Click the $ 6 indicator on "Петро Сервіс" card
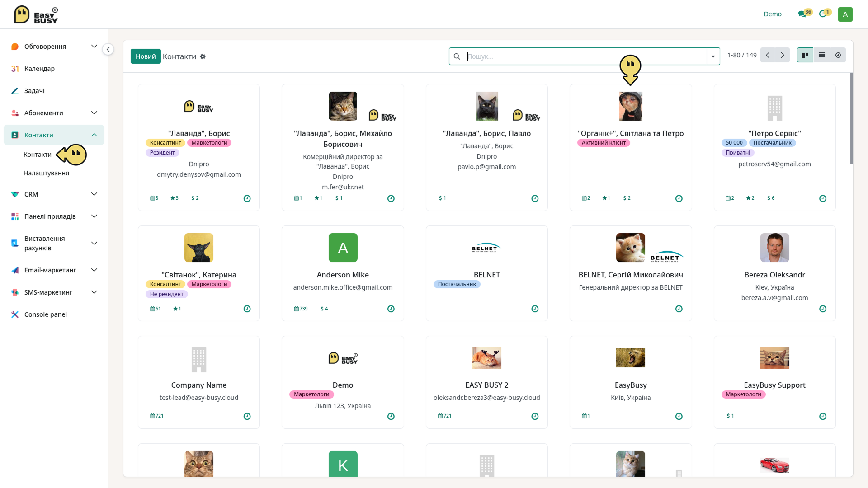This screenshot has width=868, height=488. tap(771, 198)
